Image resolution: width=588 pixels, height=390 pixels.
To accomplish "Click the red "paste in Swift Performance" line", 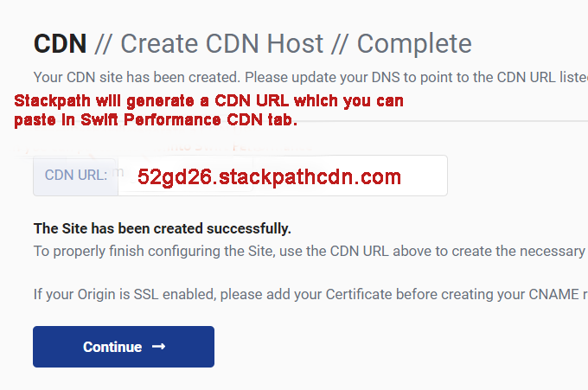I will coord(156,120).
